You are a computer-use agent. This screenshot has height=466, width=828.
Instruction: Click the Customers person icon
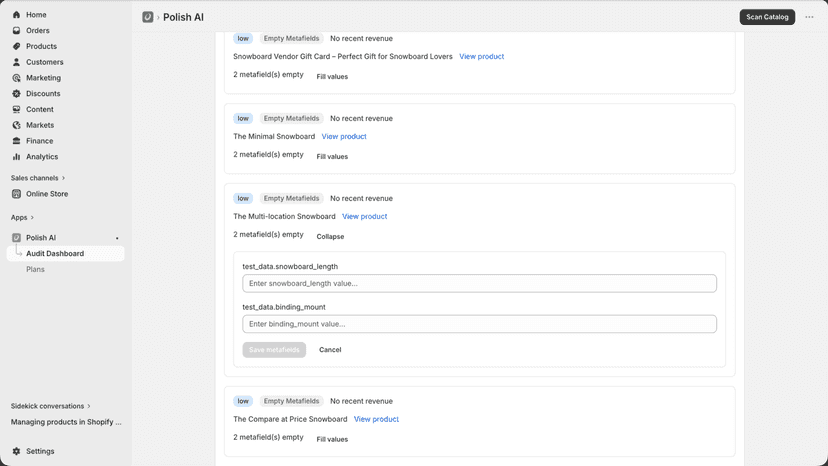coord(16,62)
